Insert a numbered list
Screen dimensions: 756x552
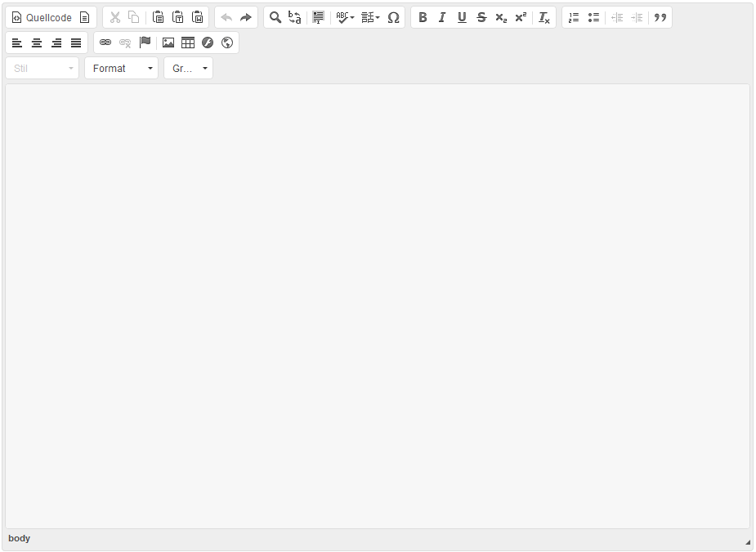point(574,17)
